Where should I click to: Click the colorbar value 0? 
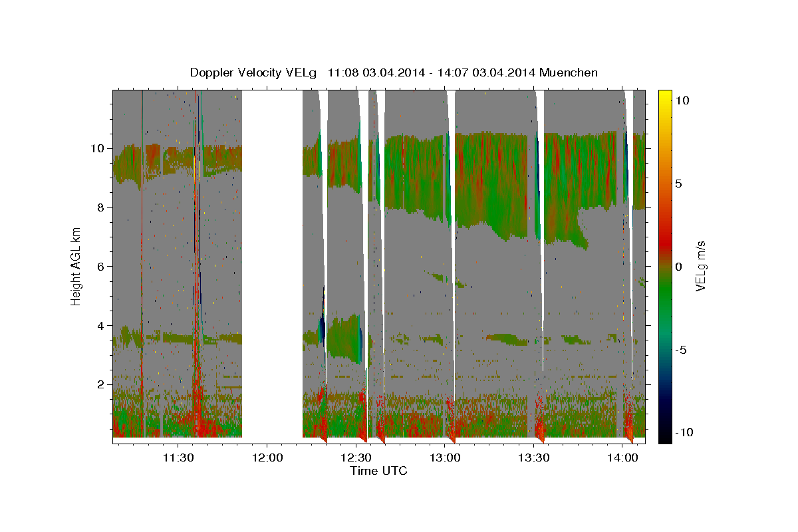coord(679,266)
